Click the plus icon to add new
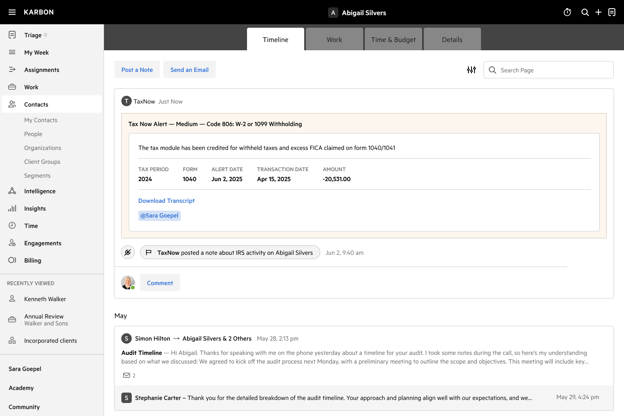 point(598,12)
